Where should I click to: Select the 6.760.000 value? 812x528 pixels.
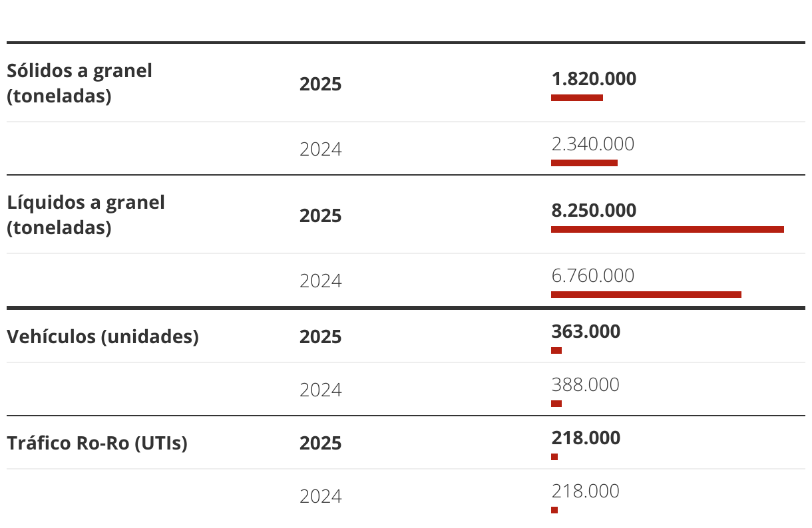tap(592, 275)
